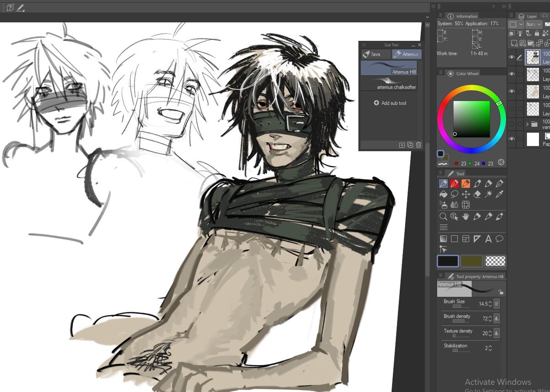Click Add sub tool button

point(390,103)
